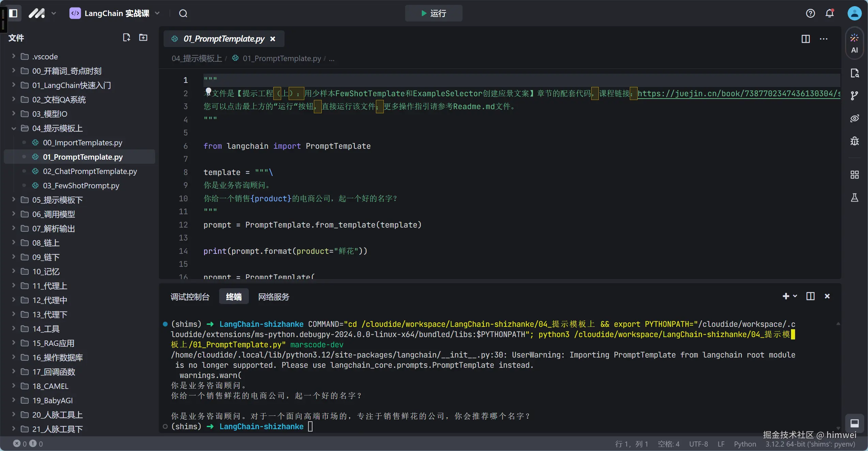Open the AI assistant panel icon

[854, 43]
